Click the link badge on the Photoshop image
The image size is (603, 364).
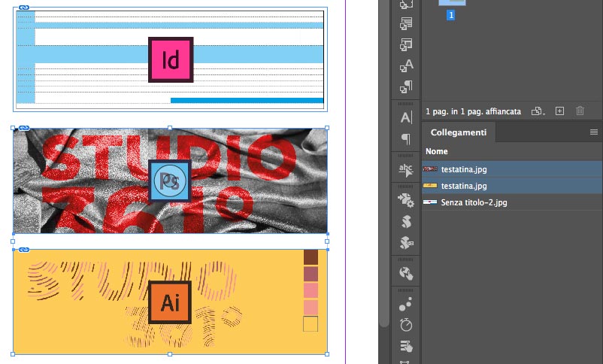click(x=24, y=128)
